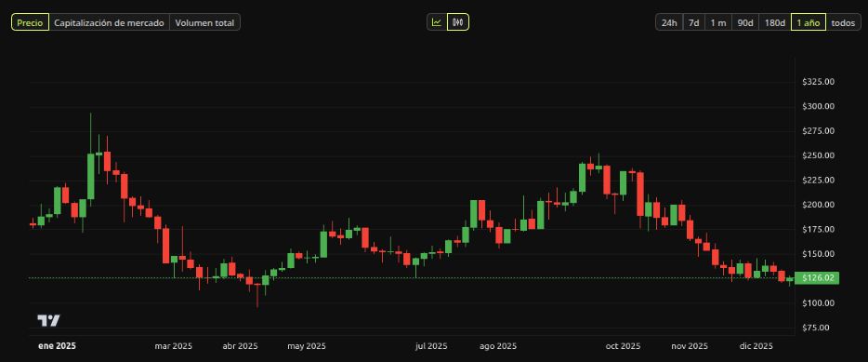Show all history with todos
The image size is (868, 362).
click(843, 22)
